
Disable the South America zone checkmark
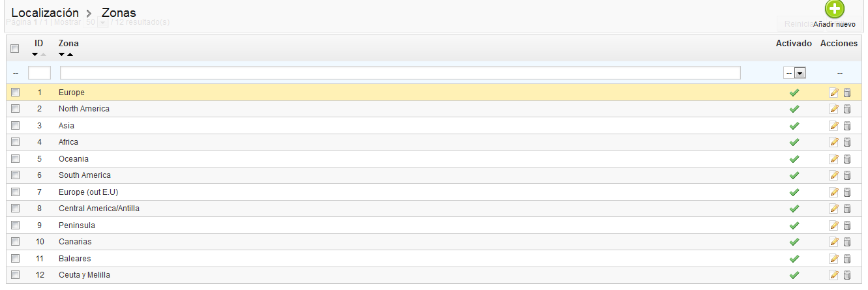tap(794, 175)
